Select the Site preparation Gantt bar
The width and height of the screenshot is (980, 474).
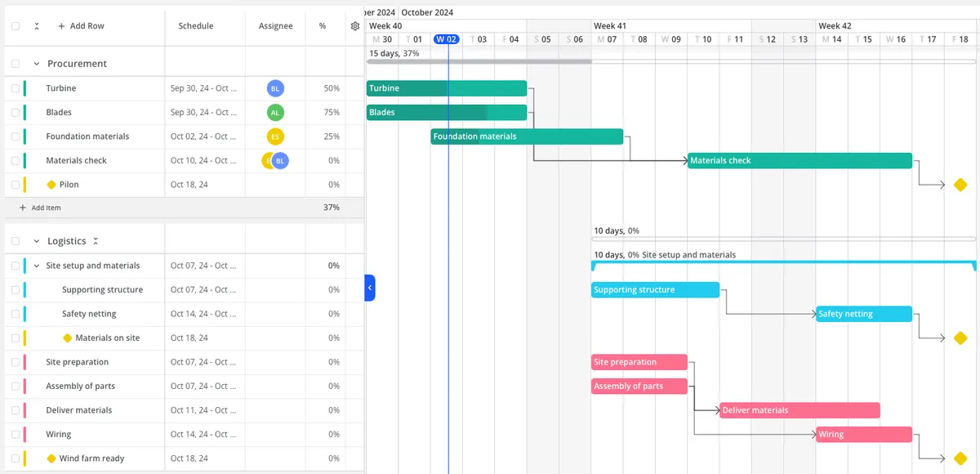point(639,362)
